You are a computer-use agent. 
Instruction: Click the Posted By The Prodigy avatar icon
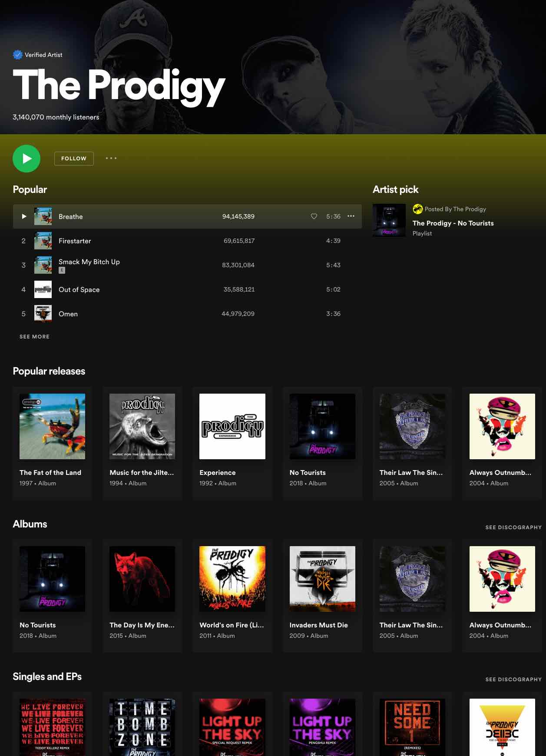tap(417, 209)
